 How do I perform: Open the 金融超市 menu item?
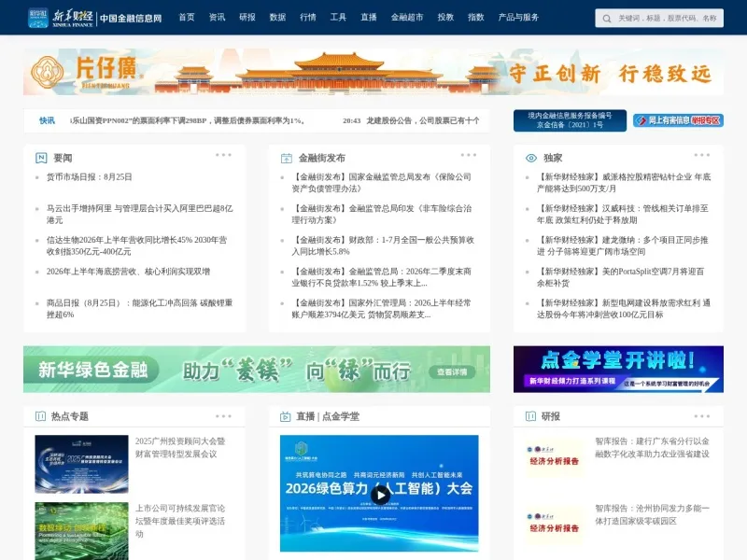[407, 17]
